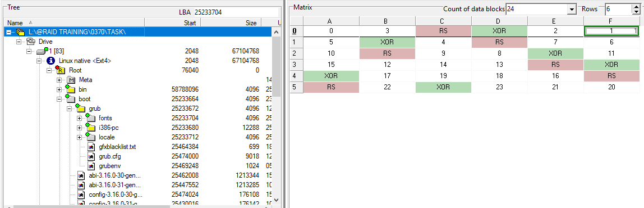The width and height of the screenshot is (644, 208).
Task: Click the red RS cell in row 2
Action: point(387,53)
